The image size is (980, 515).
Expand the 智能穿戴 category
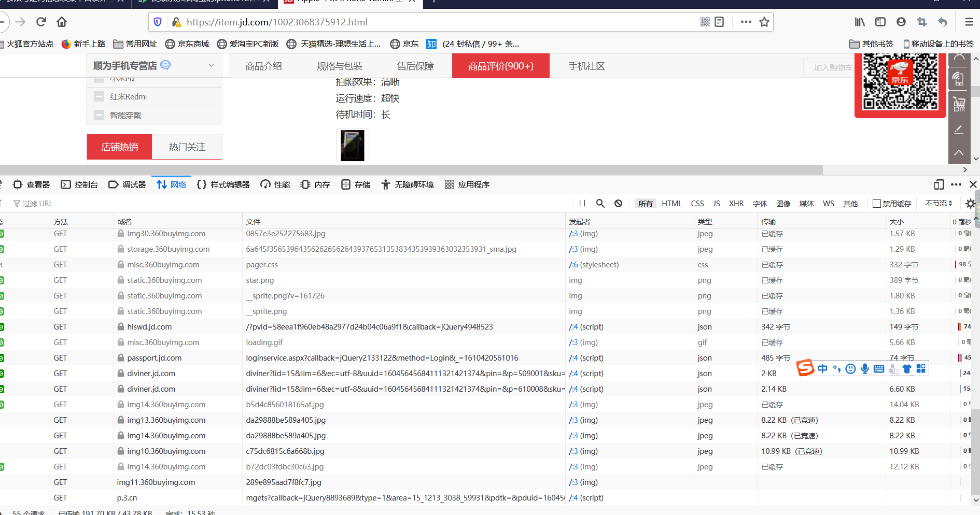point(99,115)
